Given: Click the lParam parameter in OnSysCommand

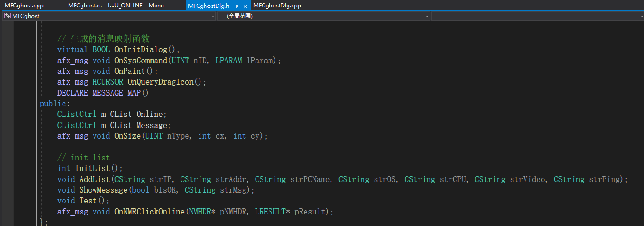Looking at the screenshot, I should [259, 61].
